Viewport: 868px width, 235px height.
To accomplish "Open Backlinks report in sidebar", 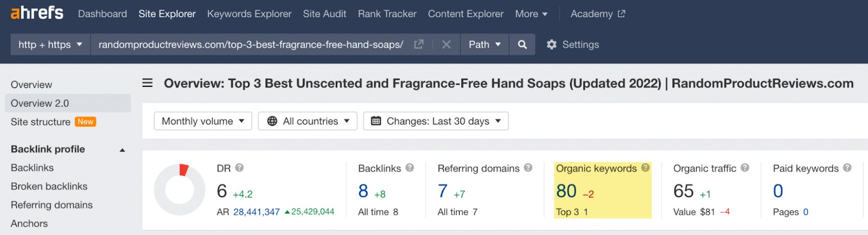I will coord(32,168).
